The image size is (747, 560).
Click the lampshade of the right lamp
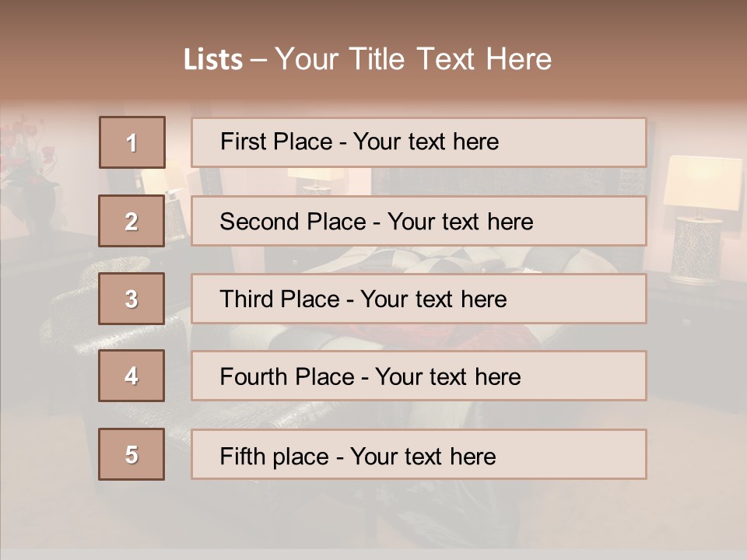pos(703,184)
